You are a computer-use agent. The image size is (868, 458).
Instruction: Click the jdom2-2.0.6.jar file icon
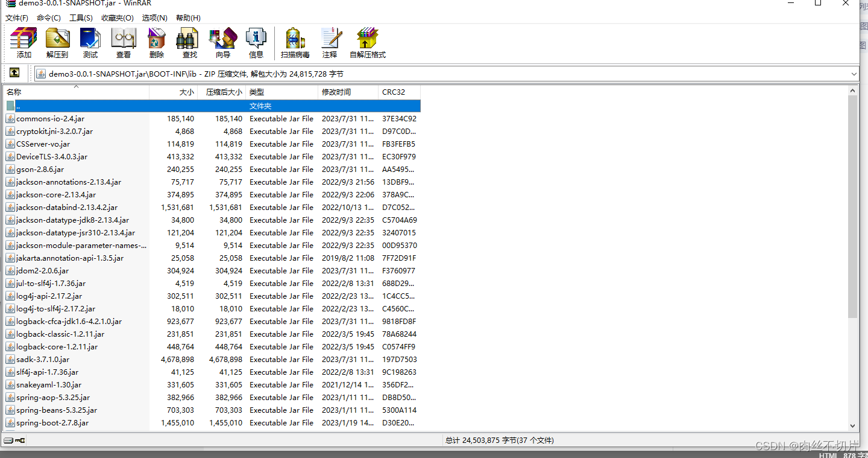[x=10, y=271]
